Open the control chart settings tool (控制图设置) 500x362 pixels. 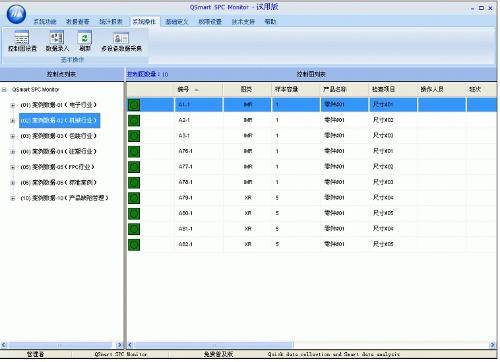[x=22, y=41]
